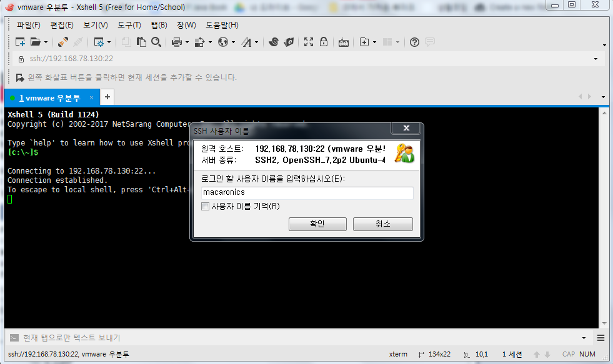Open the dropdown beside new-tab page icon
The height and width of the screenshot is (364, 613).
point(374,42)
